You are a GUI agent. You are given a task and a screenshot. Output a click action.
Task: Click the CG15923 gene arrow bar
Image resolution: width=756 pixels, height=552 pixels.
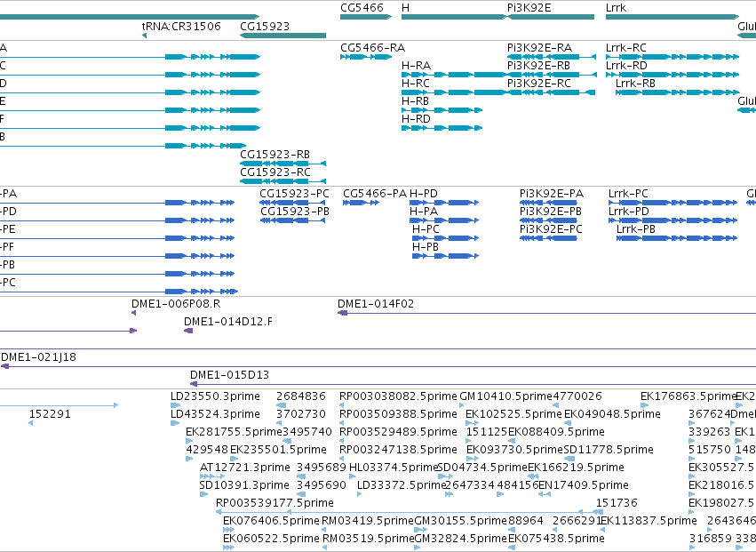click(x=283, y=36)
